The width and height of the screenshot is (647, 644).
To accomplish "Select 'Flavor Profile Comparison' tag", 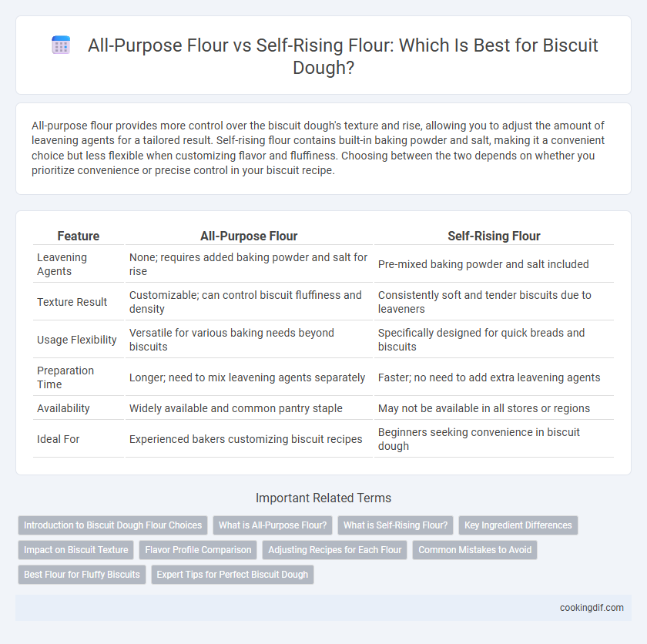I will 198,550.
